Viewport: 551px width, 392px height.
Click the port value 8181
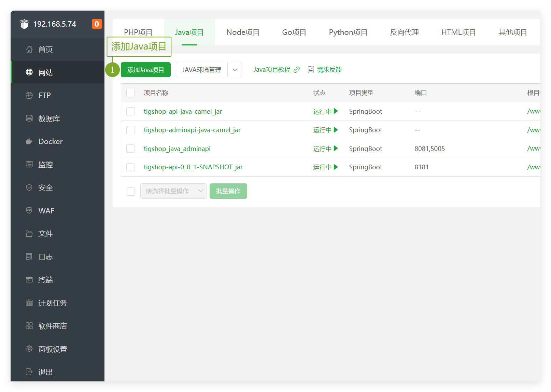pyautogui.click(x=422, y=167)
